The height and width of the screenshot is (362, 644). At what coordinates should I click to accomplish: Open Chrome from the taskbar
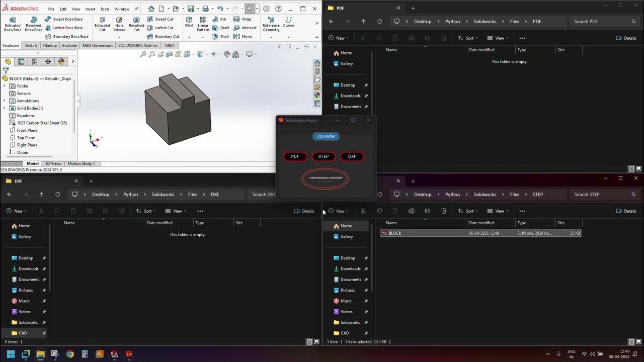pos(70,354)
